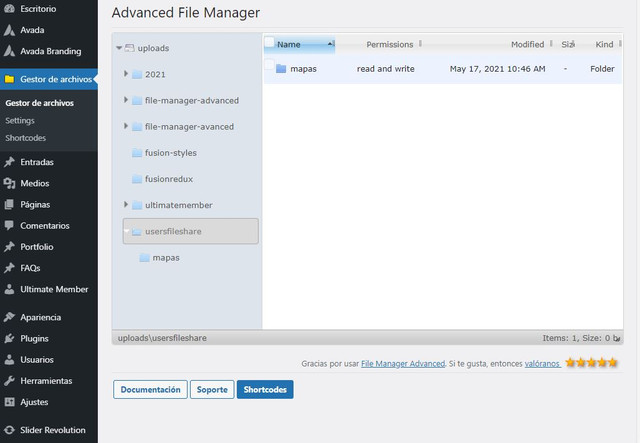Click the Medios media icon
640x443 pixels.
tap(9, 183)
